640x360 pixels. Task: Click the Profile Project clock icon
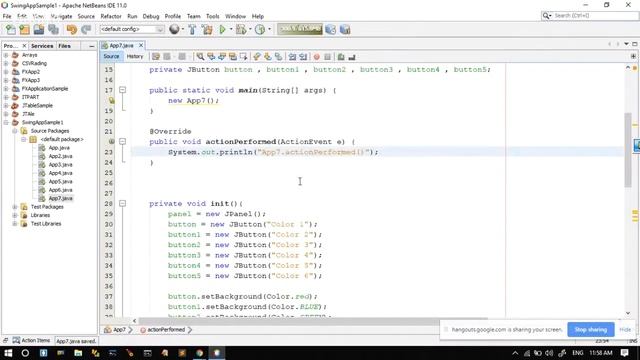point(260,29)
